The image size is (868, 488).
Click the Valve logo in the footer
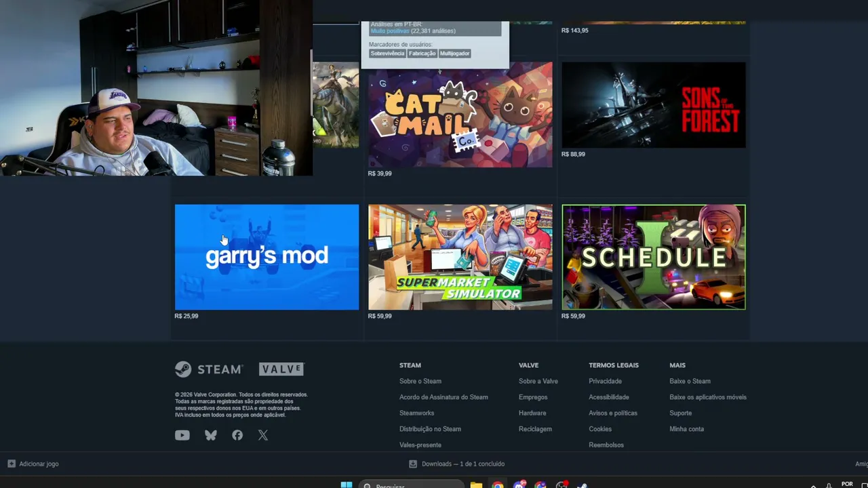(x=281, y=369)
